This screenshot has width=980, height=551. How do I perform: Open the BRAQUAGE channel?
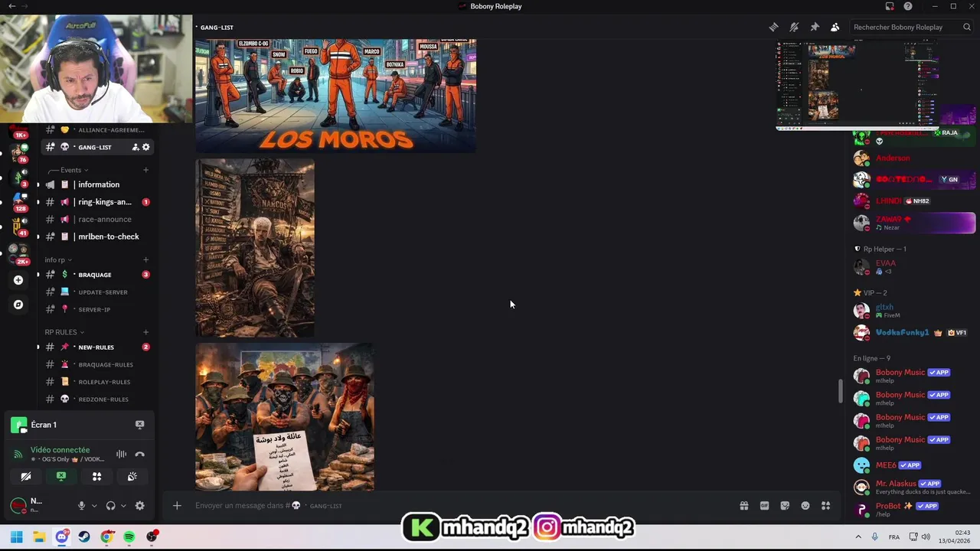point(96,274)
